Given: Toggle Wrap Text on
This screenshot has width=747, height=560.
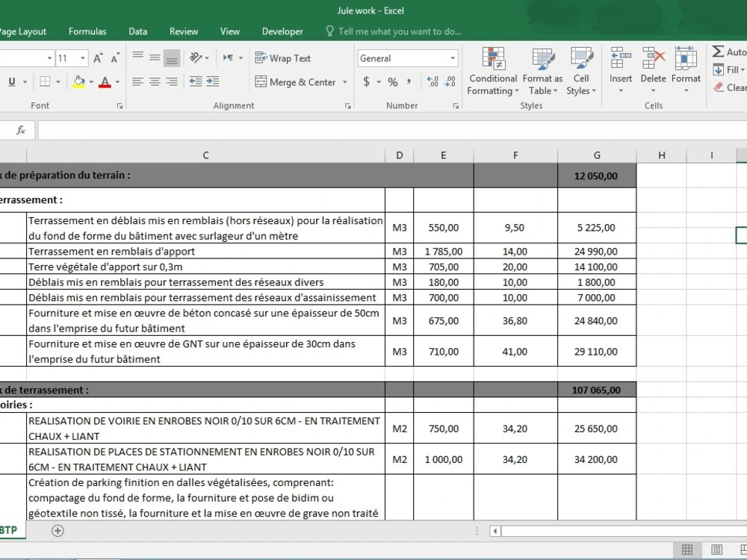Looking at the screenshot, I should click(x=283, y=58).
